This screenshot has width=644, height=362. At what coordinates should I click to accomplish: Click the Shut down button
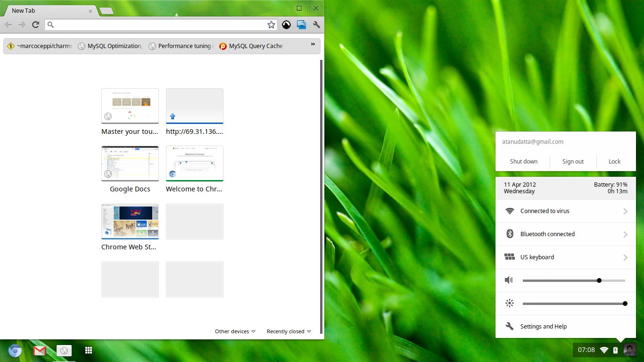pos(524,162)
